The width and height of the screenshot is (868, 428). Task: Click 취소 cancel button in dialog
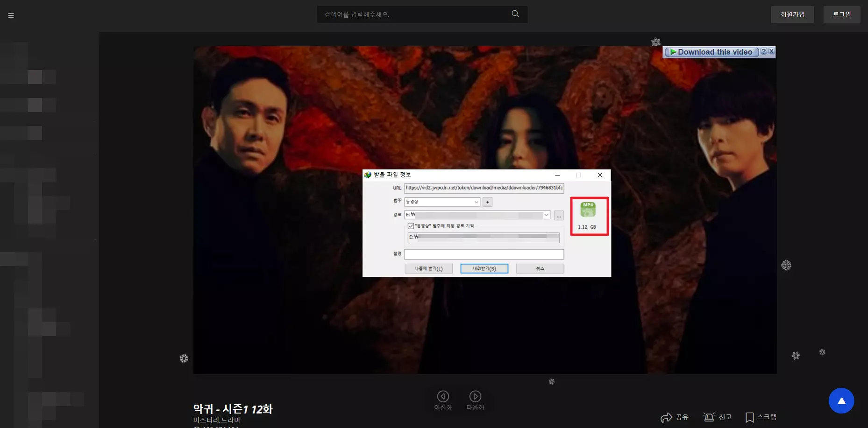pos(540,268)
